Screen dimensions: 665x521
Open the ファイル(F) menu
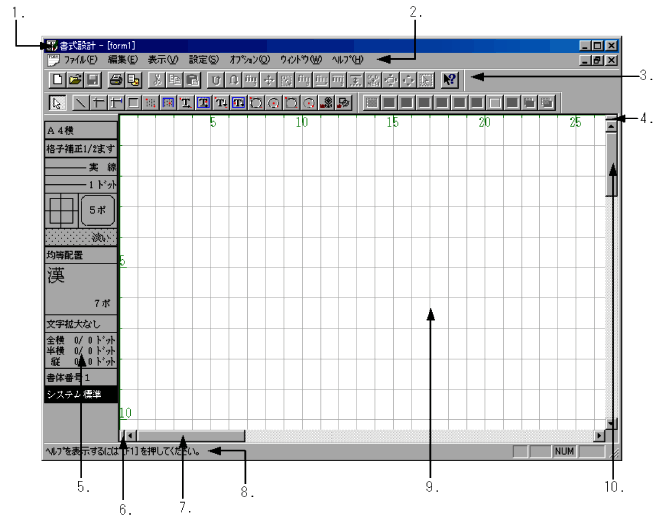[x=80, y=60]
